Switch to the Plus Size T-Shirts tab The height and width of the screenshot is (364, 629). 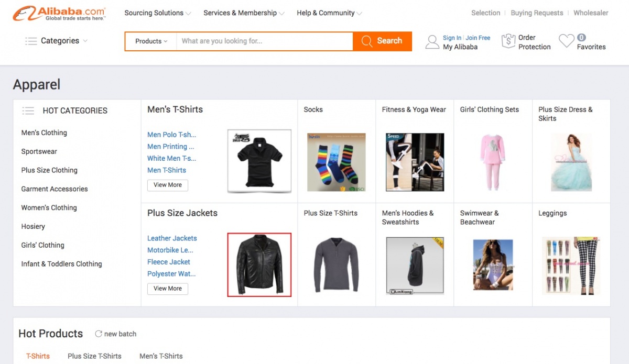click(94, 356)
